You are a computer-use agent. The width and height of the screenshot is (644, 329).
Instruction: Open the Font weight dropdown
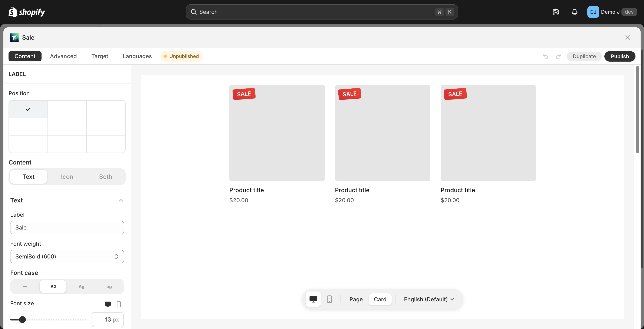(67, 256)
